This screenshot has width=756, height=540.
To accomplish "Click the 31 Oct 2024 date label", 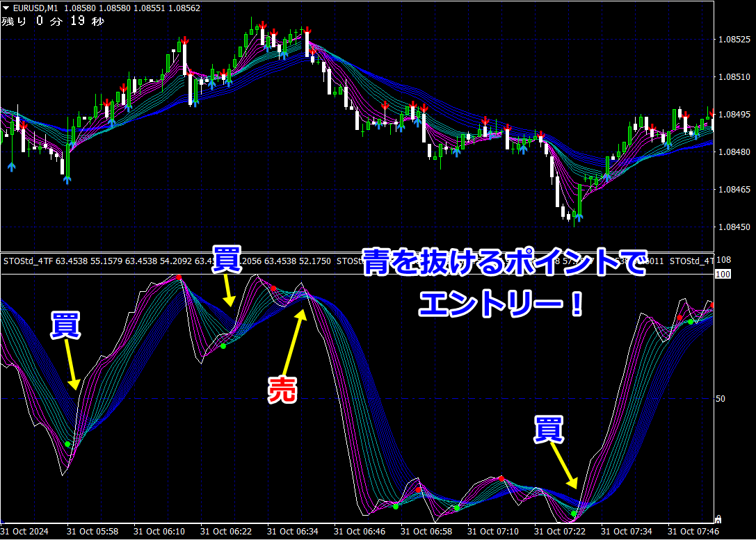I will 24,532.
